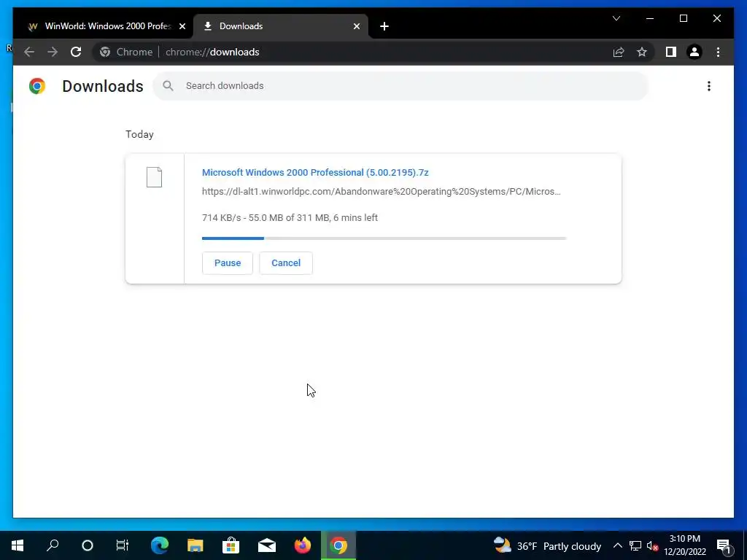Open Task View
The image size is (747, 560).
tap(123, 545)
